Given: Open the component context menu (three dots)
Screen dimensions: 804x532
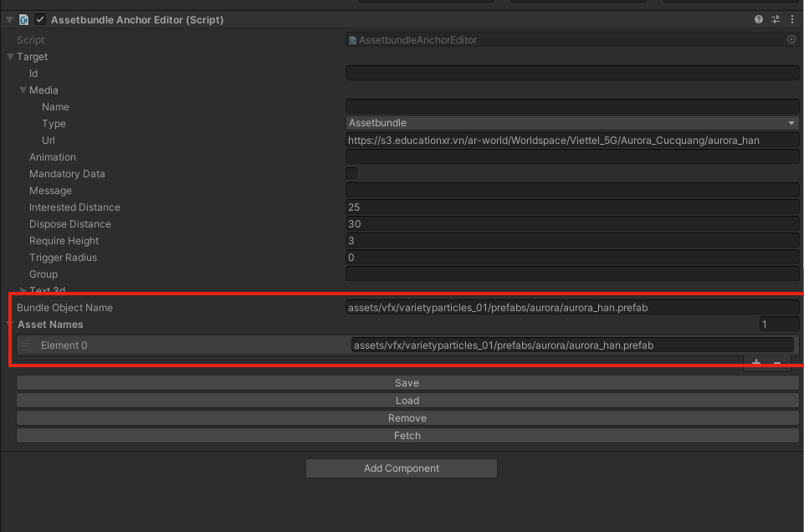Looking at the screenshot, I should [x=791, y=19].
